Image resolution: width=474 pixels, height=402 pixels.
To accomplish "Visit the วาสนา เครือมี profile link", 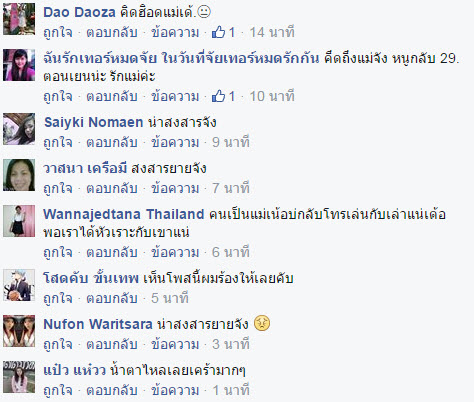I will 85,168.
